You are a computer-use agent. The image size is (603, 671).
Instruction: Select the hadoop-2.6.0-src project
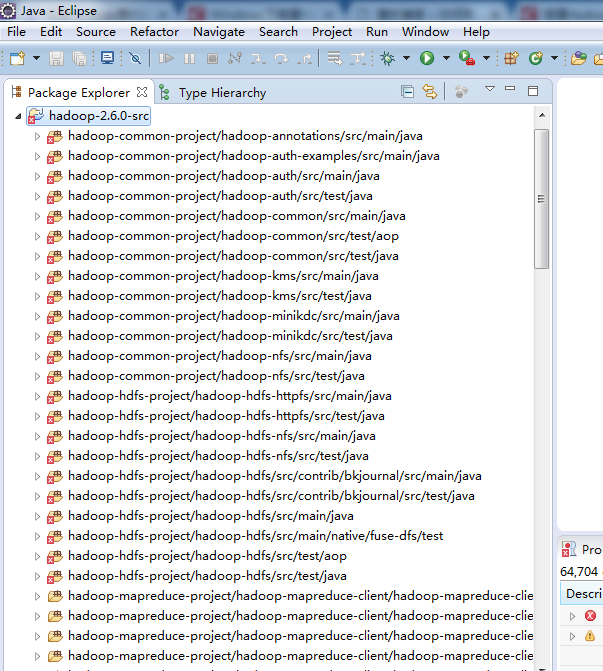click(x=89, y=116)
